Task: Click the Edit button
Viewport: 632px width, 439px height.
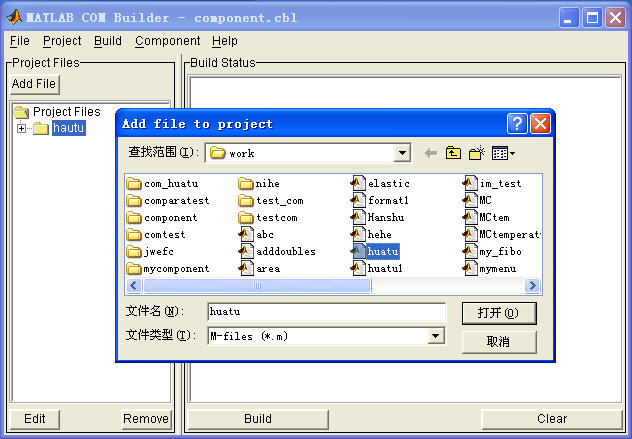Action: [x=35, y=419]
